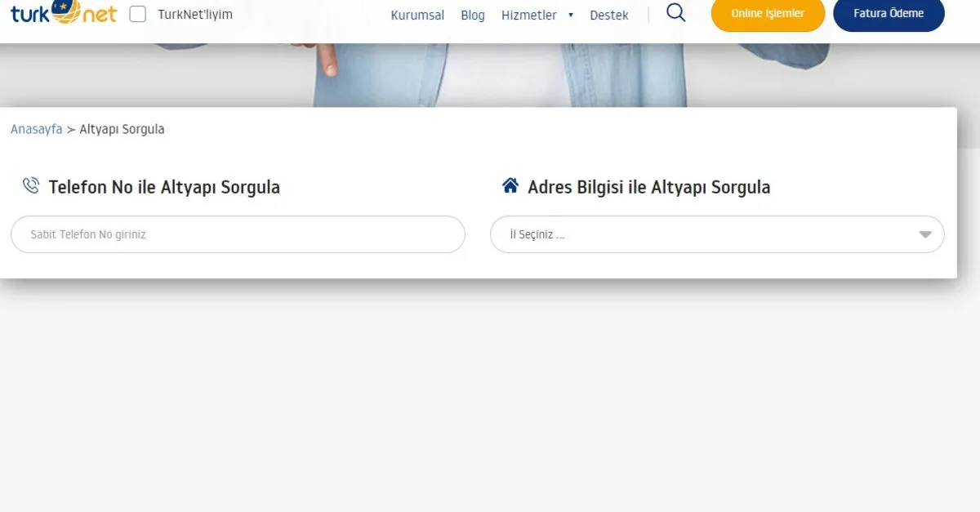Screen dimensions: 980x512
Task: Click the house icon beside Adres Bilgisi heading
Action: (510, 186)
